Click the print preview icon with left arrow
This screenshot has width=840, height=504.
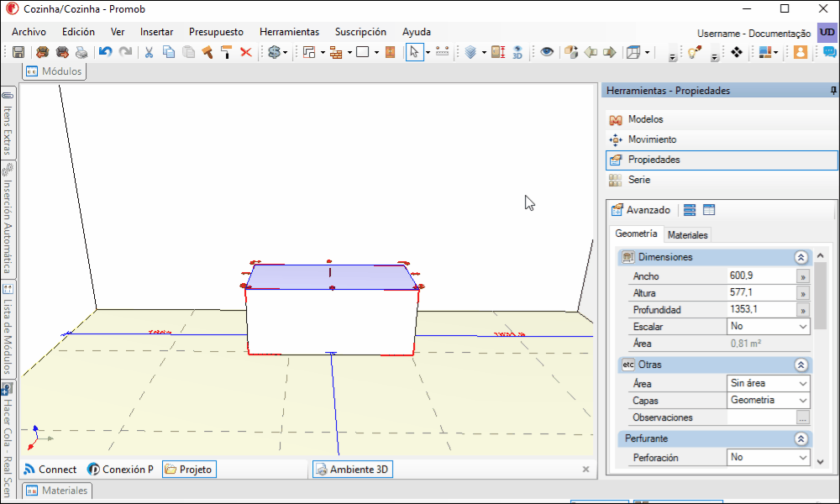coord(42,52)
